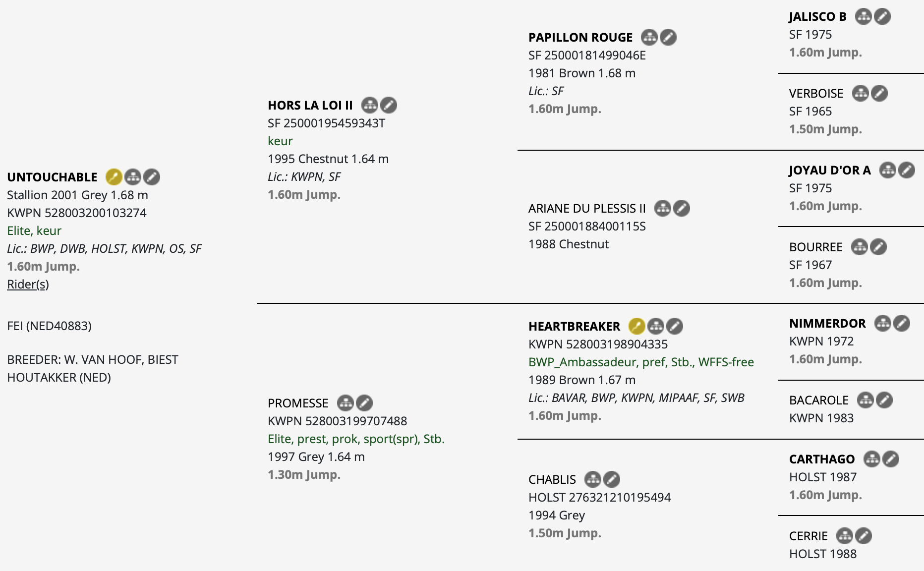924x571 pixels.
Task: Open the Rider(s) link
Action: coord(28,284)
